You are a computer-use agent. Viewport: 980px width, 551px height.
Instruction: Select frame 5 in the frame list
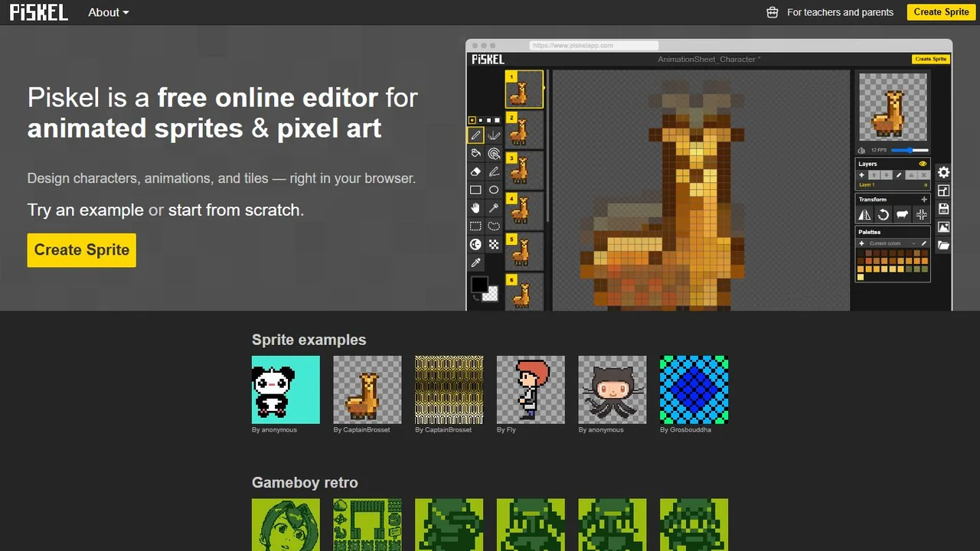(x=524, y=251)
